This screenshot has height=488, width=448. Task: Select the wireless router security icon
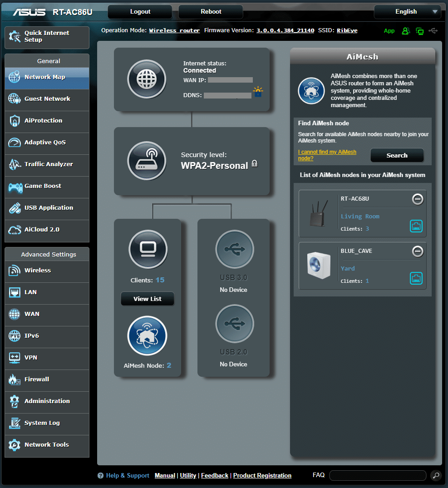click(x=147, y=161)
